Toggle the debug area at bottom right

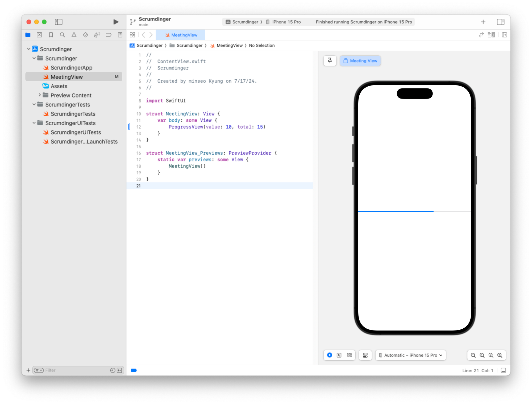pyautogui.click(x=503, y=370)
